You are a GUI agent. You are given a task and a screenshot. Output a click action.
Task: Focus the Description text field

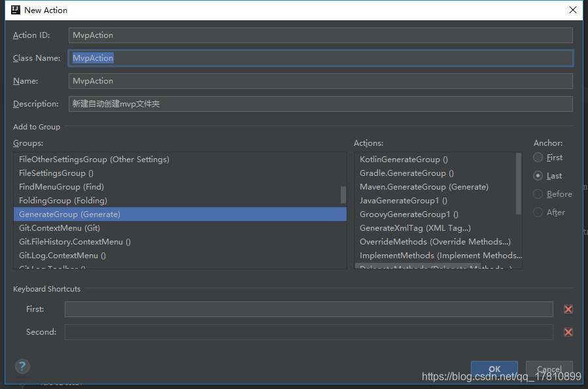320,104
